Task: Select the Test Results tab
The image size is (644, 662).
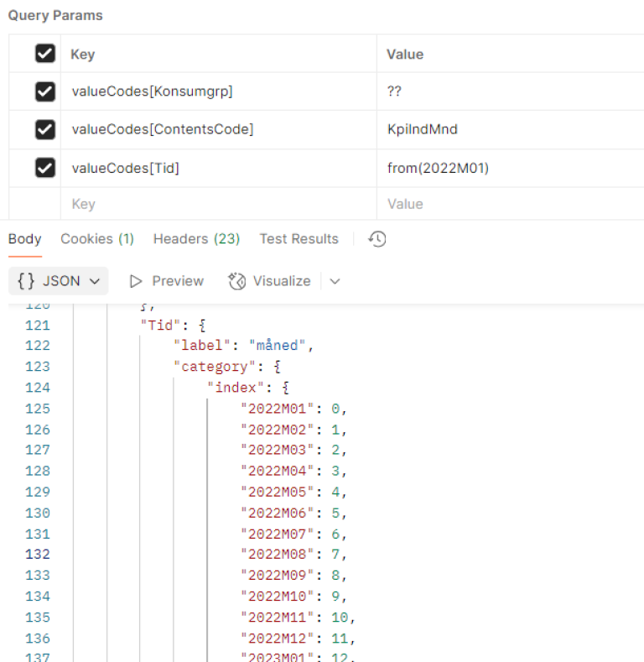Action: click(x=299, y=239)
